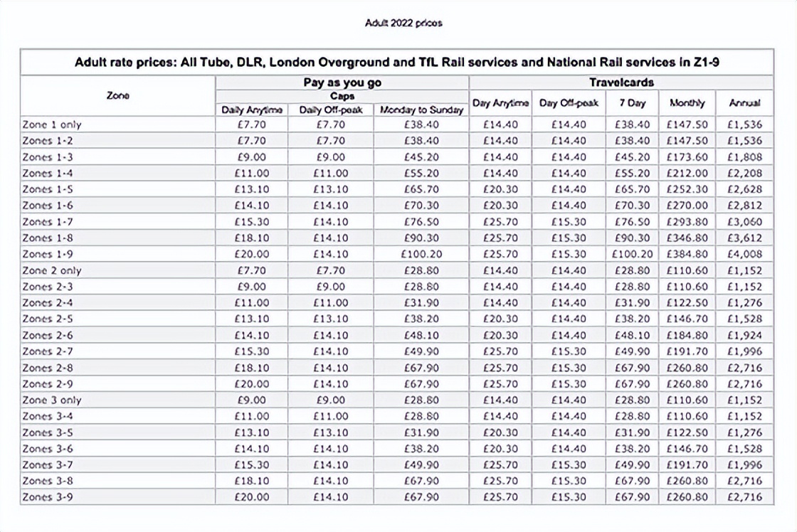Click the "Daily Anytime" column header
The image size is (797, 532).
pyautogui.click(x=252, y=110)
